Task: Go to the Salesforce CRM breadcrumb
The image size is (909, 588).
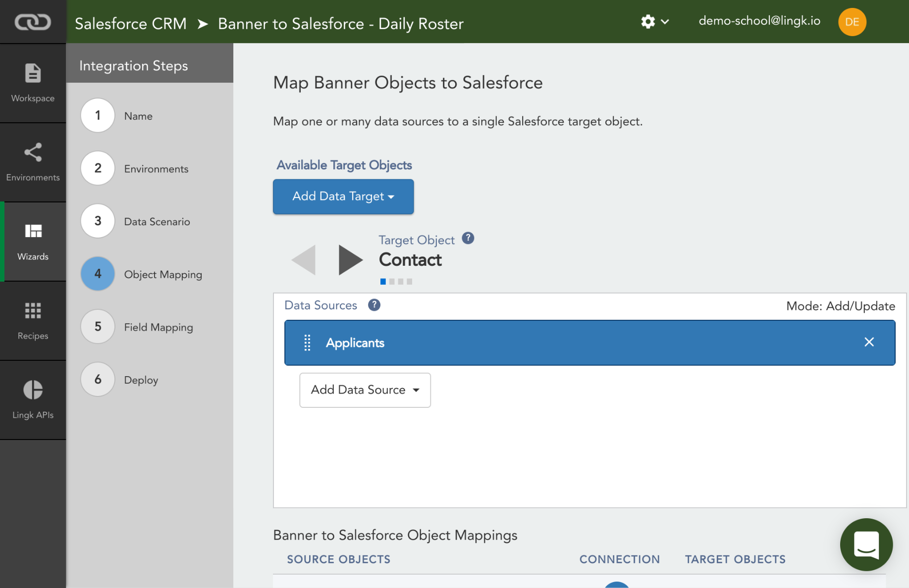Action: pos(131,24)
